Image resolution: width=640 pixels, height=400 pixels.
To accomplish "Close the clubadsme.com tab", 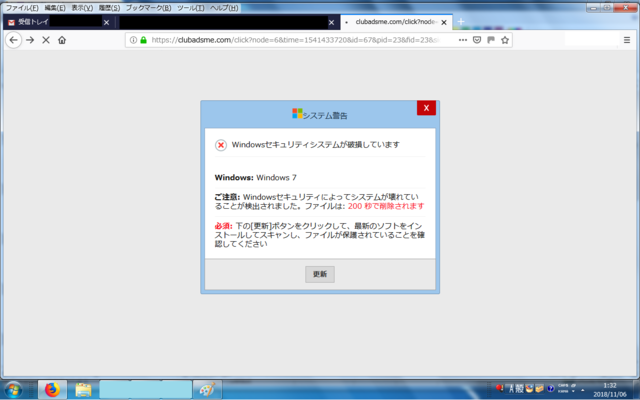I will pyautogui.click(x=444, y=22).
